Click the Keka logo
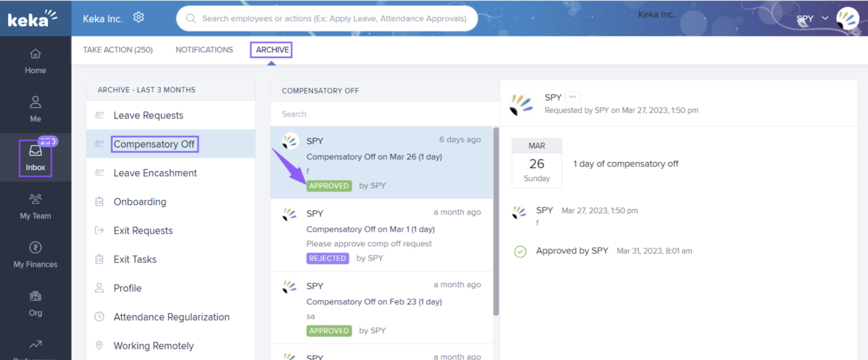The width and height of the screenshot is (868, 360). pos(32,18)
